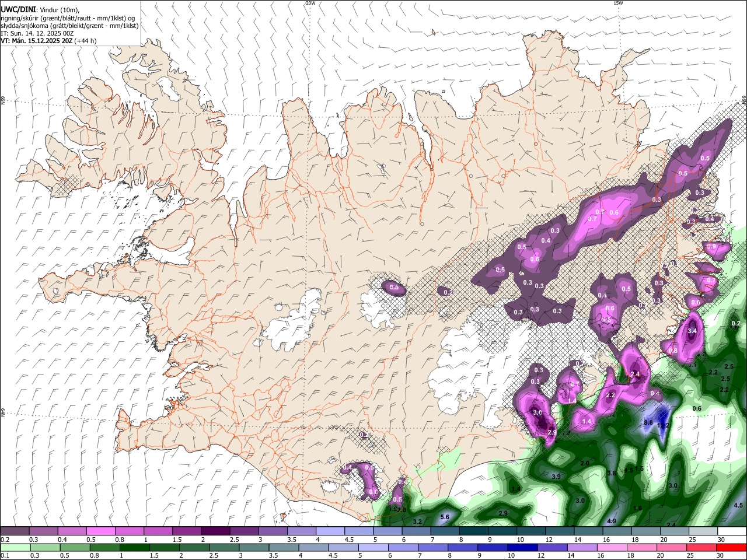Select upper legend swatch between 0.5 and 0.8
The height and width of the screenshot is (560, 747).
(101, 531)
